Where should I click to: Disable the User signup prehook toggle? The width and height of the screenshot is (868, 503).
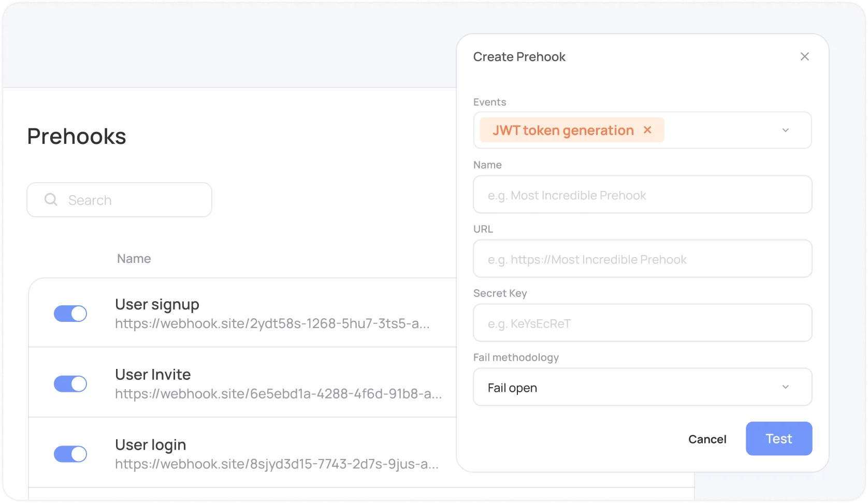(x=70, y=314)
